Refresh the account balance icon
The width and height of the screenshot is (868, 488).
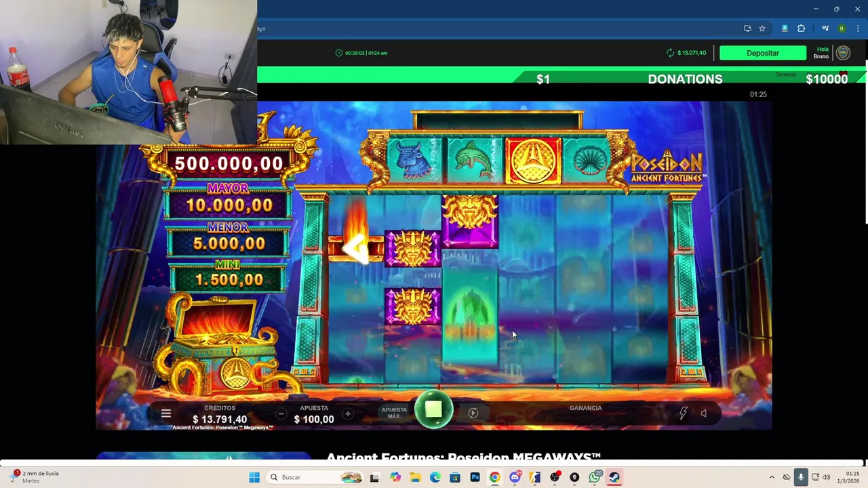670,53
